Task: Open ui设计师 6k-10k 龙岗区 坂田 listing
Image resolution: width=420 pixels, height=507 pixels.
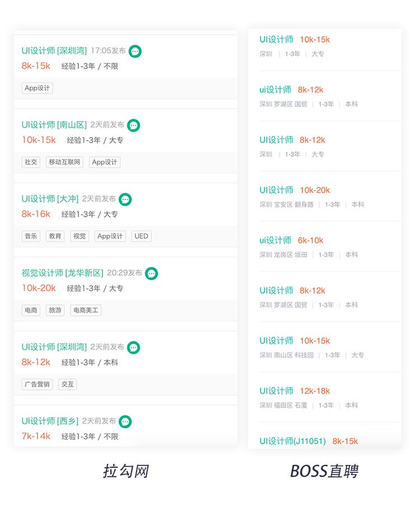Action: click(291, 240)
